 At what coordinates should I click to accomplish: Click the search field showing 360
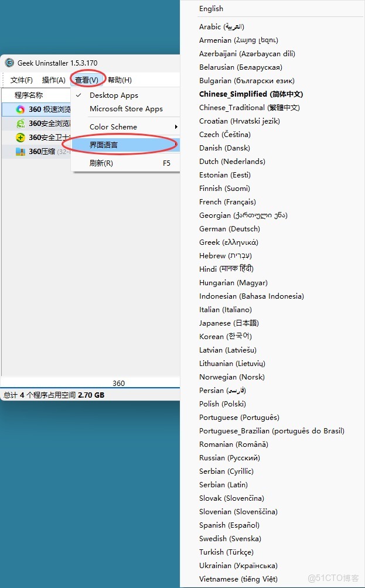click(x=90, y=383)
